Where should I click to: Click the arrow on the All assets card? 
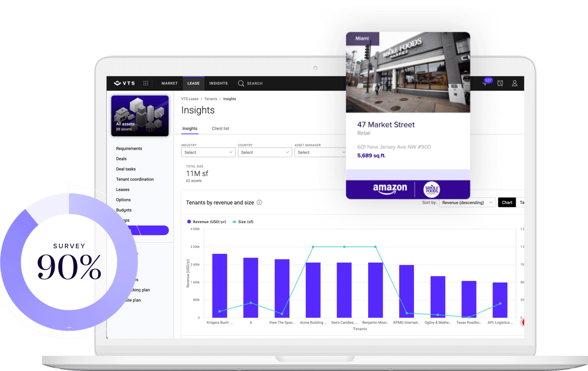tap(161, 115)
